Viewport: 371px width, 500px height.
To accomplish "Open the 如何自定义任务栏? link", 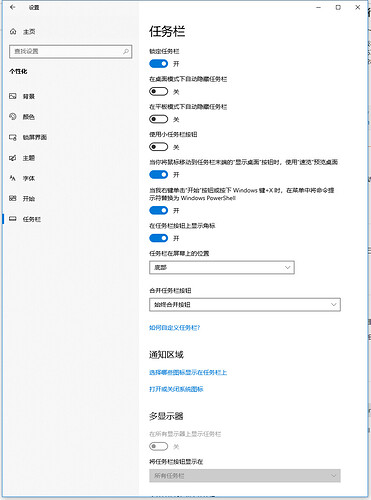I will [x=174, y=328].
